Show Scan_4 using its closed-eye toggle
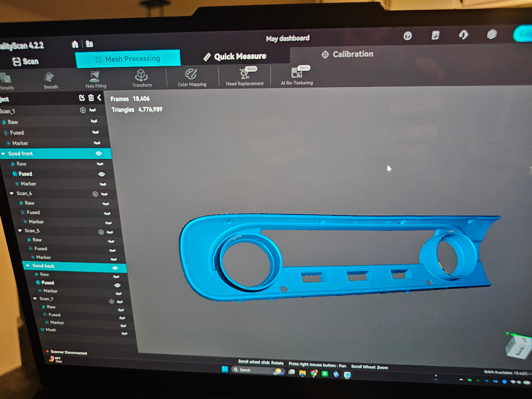This screenshot has height=399, width=532. 104,194
